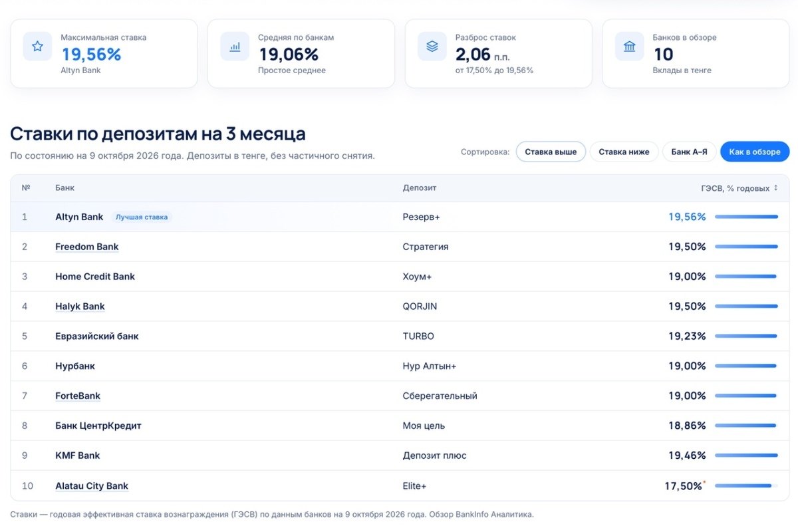Click the Altyn Bank 19,56% rate bar
The width and height of the screenshot is (798, 532).
point(746,217)
